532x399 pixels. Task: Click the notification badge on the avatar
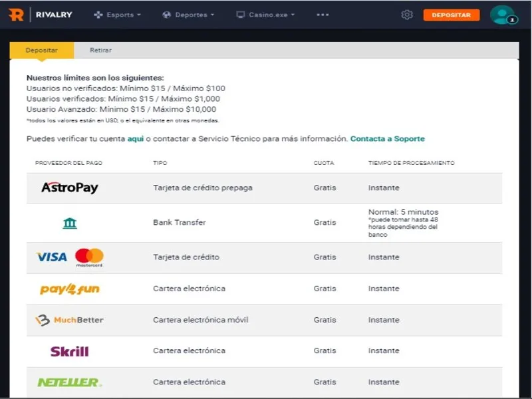512,20
